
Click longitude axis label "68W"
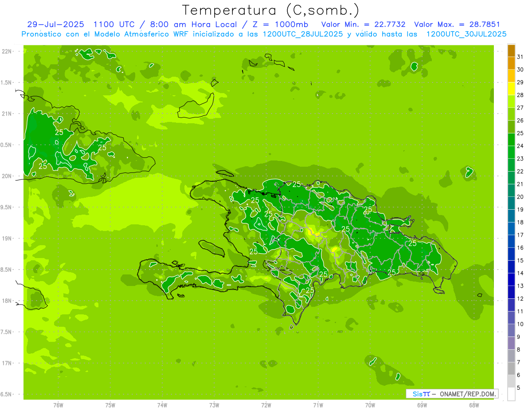click(x=474, y=405)
